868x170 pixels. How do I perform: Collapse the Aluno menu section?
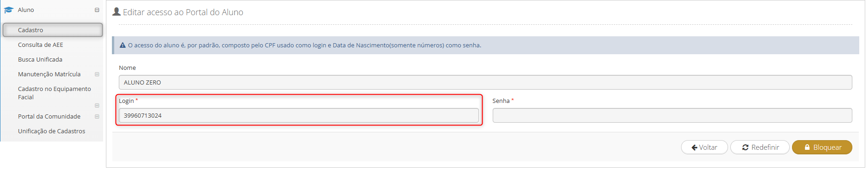point(97,10)
